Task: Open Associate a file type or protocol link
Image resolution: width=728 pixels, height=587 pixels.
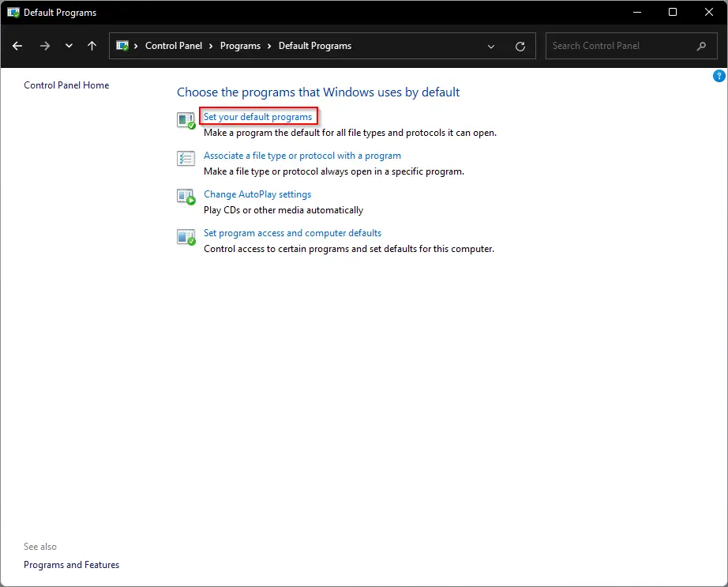Action: [x=302, y=156]
